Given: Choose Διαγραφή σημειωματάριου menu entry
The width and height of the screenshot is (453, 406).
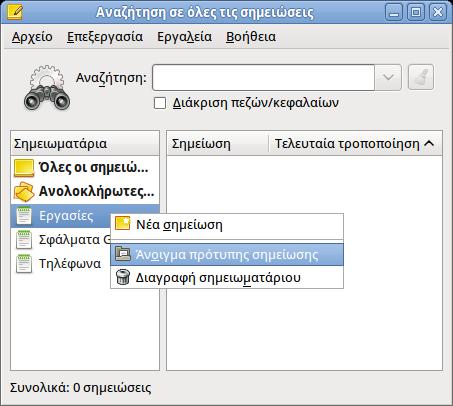Looking at the screenshot, I should (227, 277).
